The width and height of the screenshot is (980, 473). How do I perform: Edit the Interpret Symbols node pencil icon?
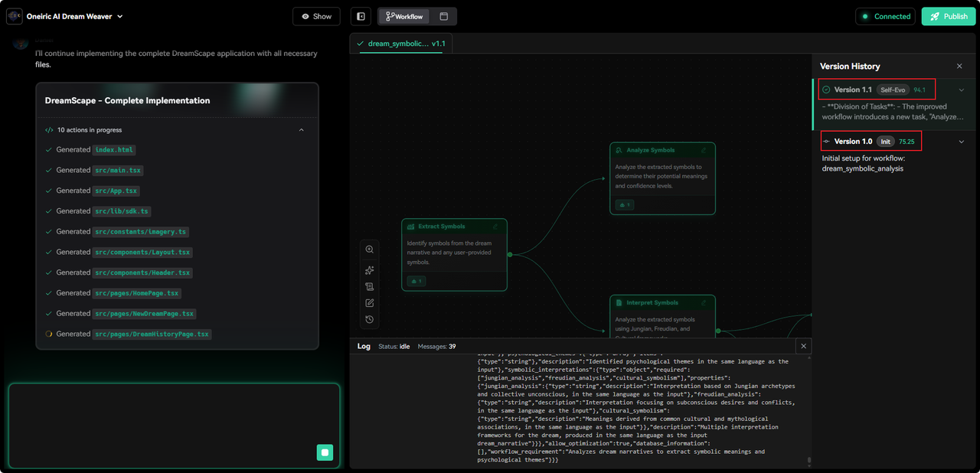pos(704,302)
